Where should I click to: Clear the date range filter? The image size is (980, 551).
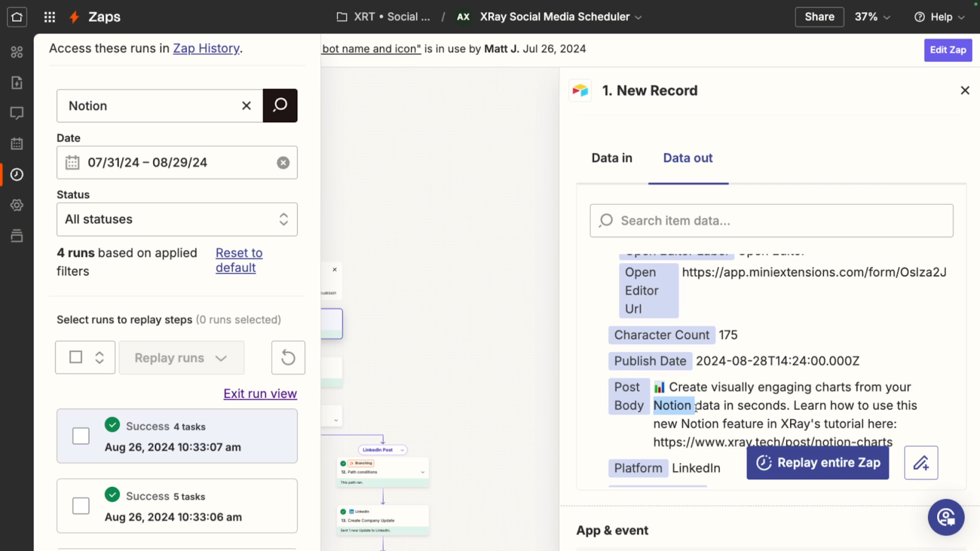click(x=283, y=163)
